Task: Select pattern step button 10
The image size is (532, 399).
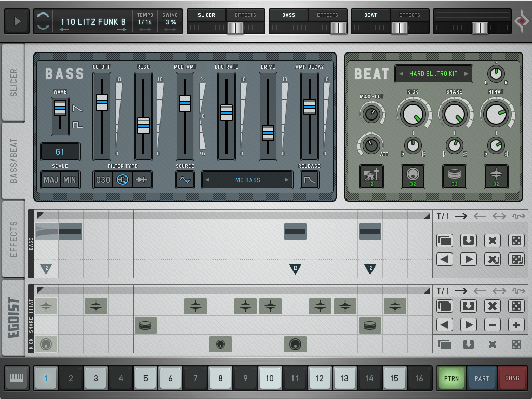Action: coord(270,378)
